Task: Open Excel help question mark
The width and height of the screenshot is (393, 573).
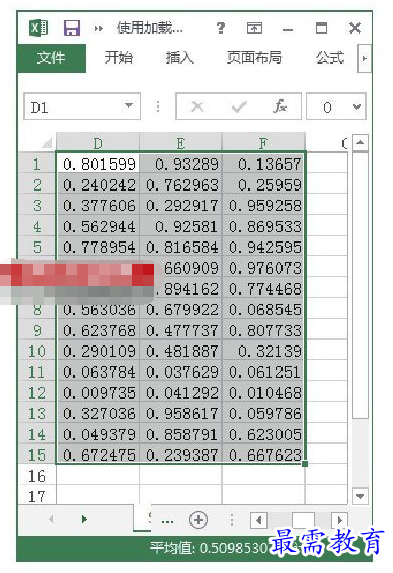Action: (221, 28)
